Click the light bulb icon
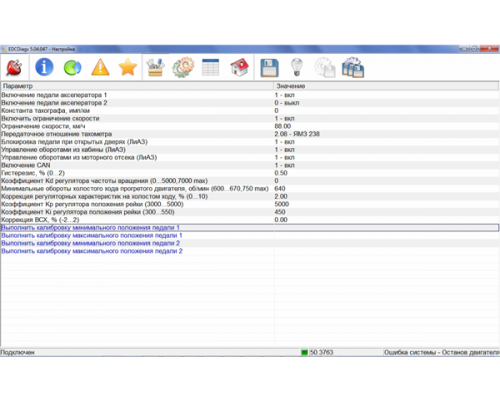This screenshot has width=500, height=400. (x=297, y=67)
